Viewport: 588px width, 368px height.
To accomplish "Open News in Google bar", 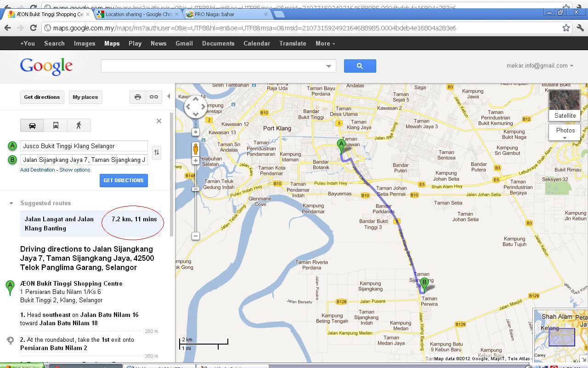I will click(x=158, y=43).
